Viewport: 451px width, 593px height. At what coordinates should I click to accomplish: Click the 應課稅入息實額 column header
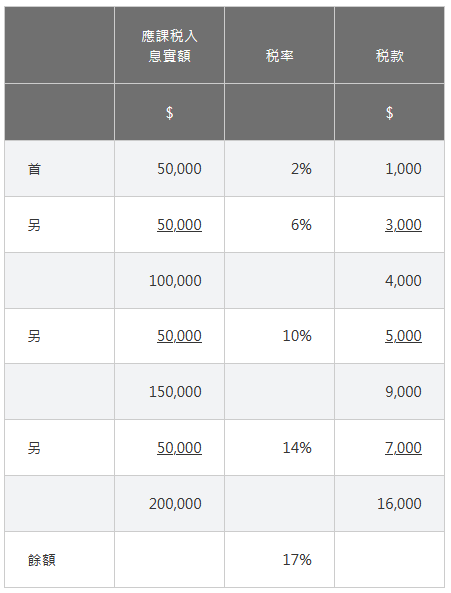[169, 45]
